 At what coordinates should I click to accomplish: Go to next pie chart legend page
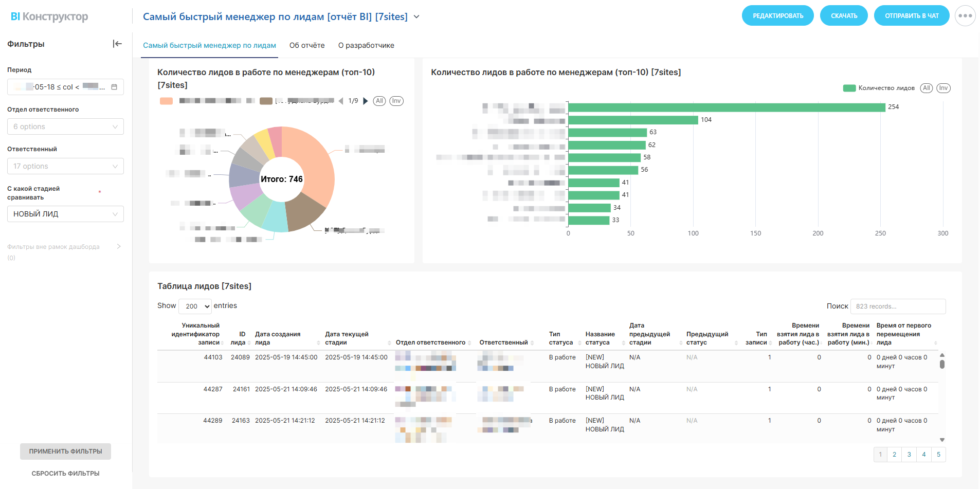click(x=366, y=101)
